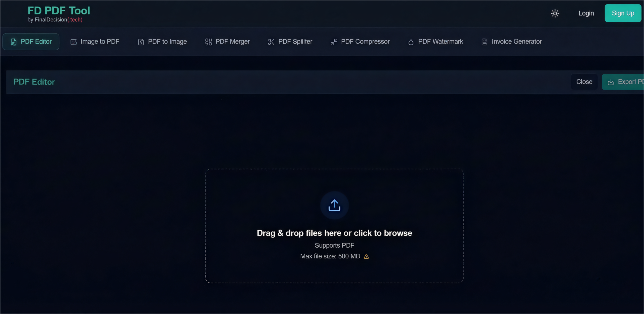Click the Login link
Image resolution: width=644 pixels, height=314 pixels.
coord(586,13)
